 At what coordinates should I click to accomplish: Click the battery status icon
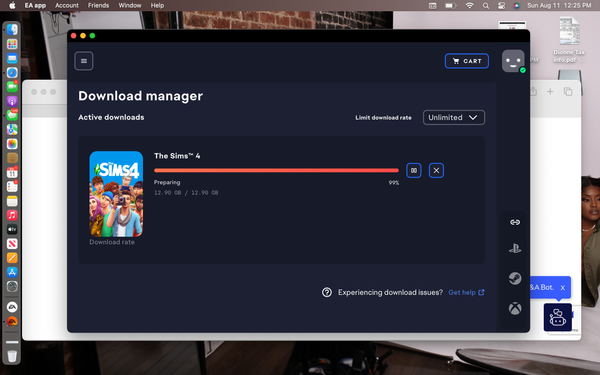tap(451, 5)
